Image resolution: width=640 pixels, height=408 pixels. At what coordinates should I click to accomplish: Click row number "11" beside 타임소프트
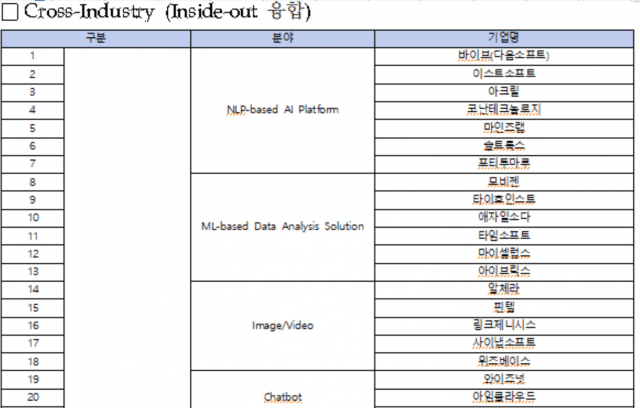coord(33,236)
